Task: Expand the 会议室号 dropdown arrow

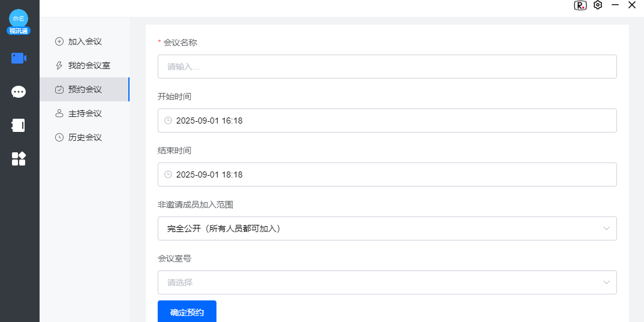Action: click(606, 282)
